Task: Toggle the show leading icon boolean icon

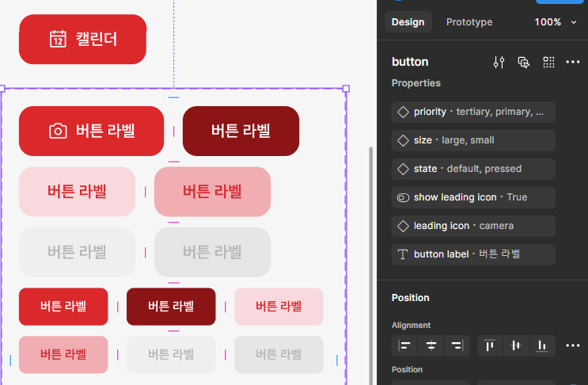Action: pyautogui.click(x=403, y=197)
